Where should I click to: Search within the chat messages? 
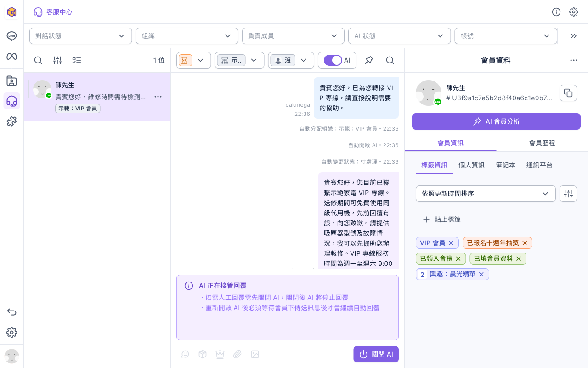[390, 60]
